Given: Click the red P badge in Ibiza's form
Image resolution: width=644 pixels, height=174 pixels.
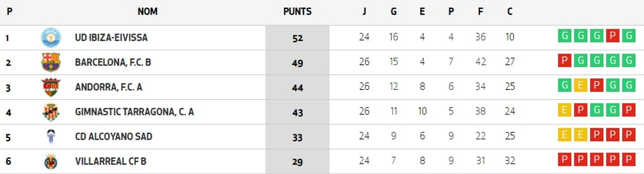Looking at the screenshot, I should pos(612,36).
